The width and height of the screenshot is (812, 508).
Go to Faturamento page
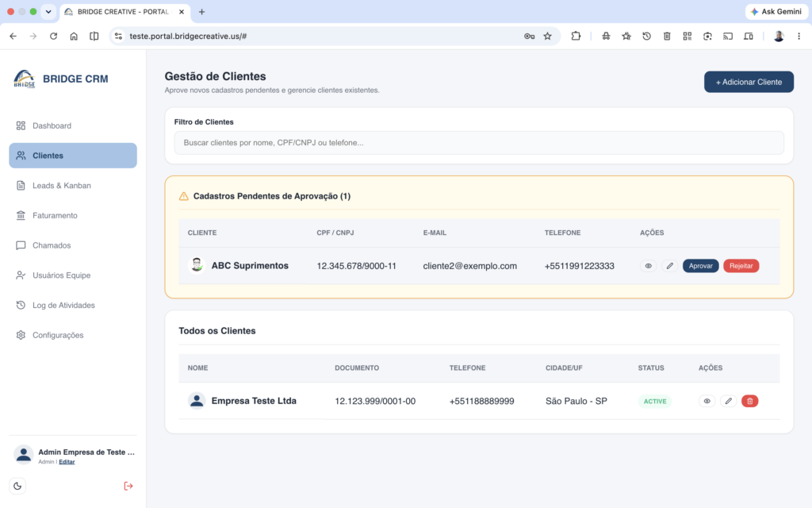pyautogui.click(x=72, y=215)
